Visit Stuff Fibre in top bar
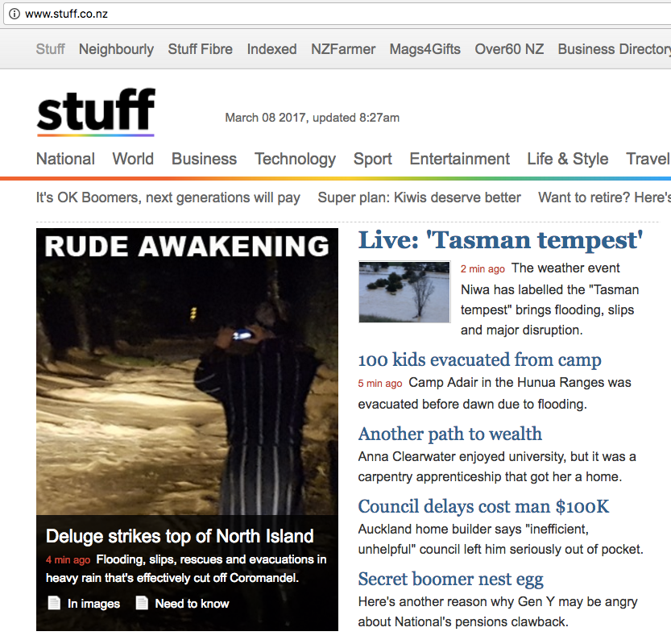Screen dimensions: 671x644 tap(201, 49)
